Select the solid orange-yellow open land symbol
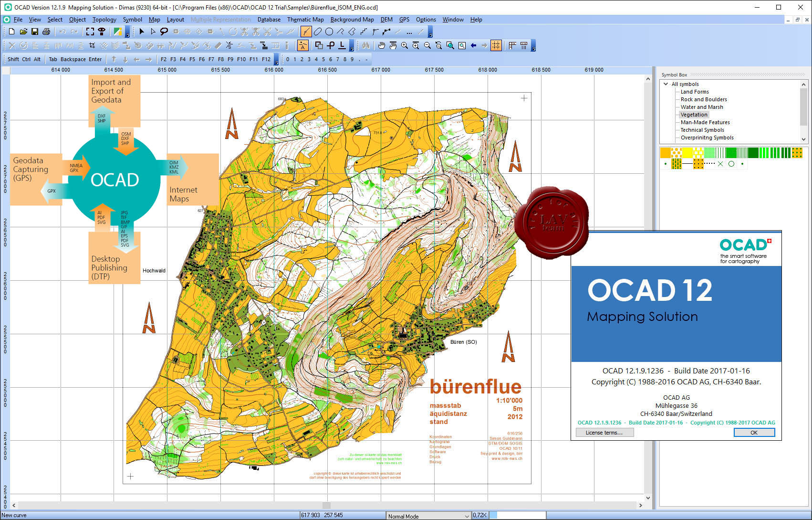 (x=665, y=153)
